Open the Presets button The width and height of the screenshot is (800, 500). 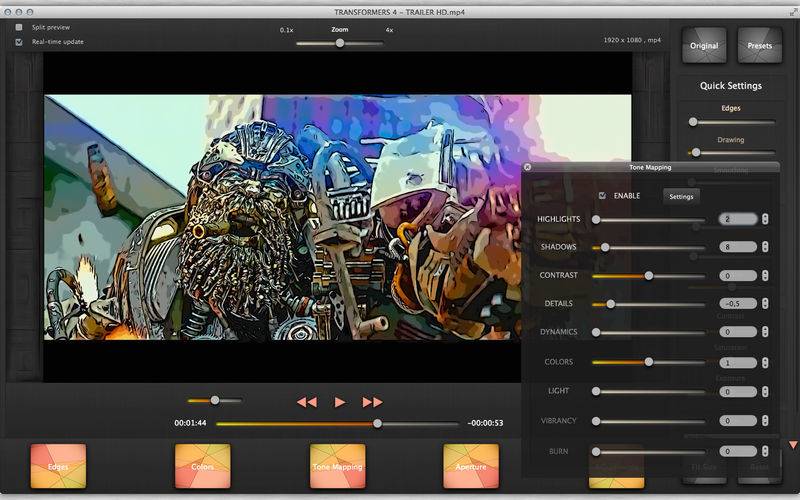[x=760, y=45]
